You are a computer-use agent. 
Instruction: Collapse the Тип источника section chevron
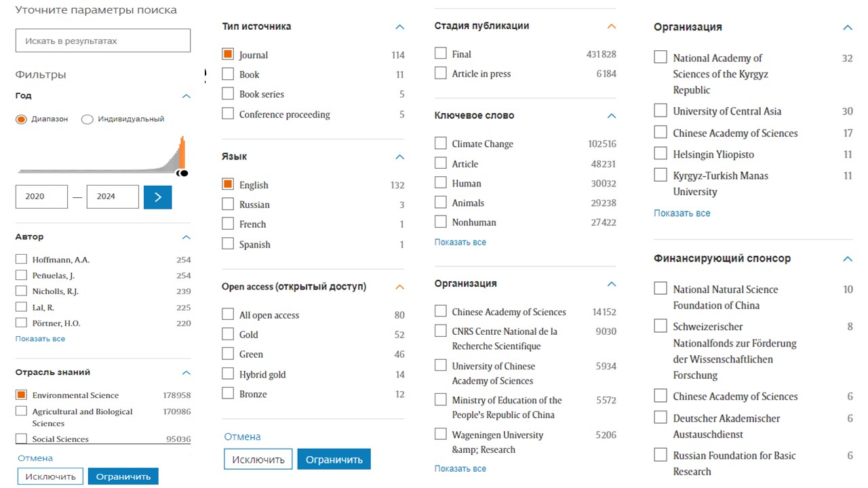coord(399,27)
